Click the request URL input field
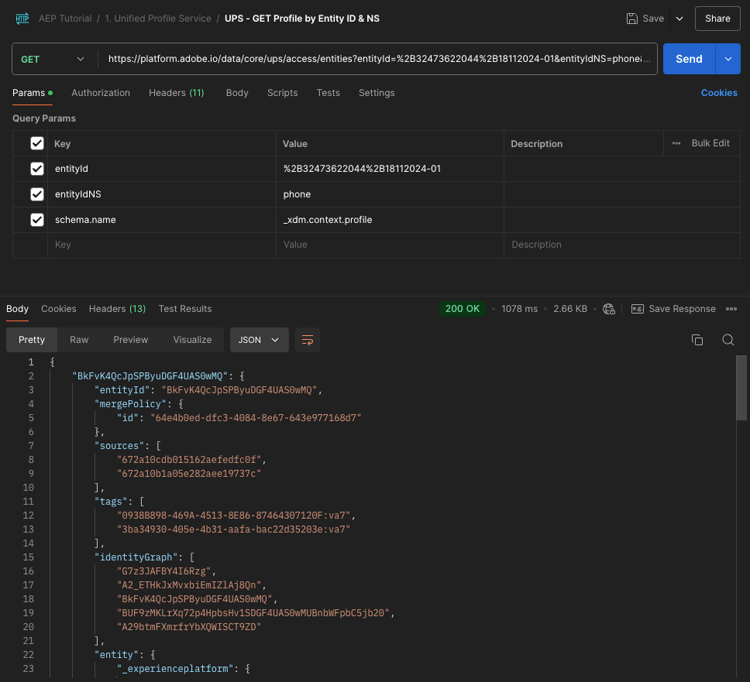 [x=378, y=59]
